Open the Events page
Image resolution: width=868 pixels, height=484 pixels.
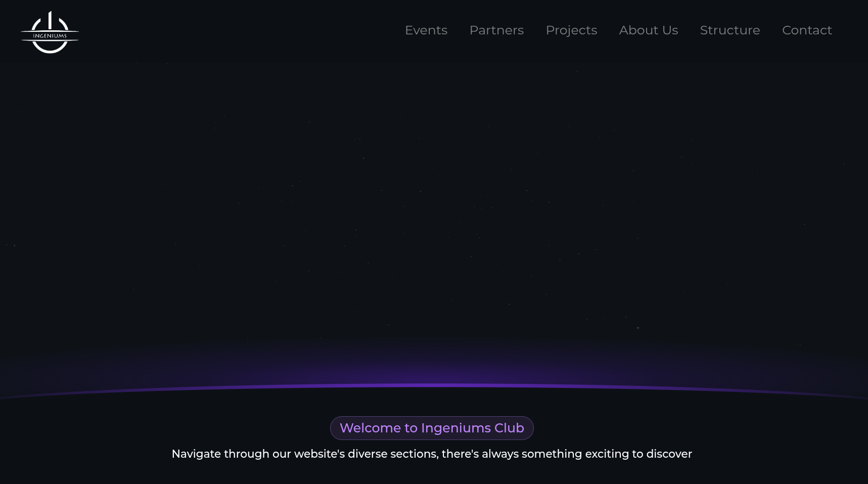426,30
